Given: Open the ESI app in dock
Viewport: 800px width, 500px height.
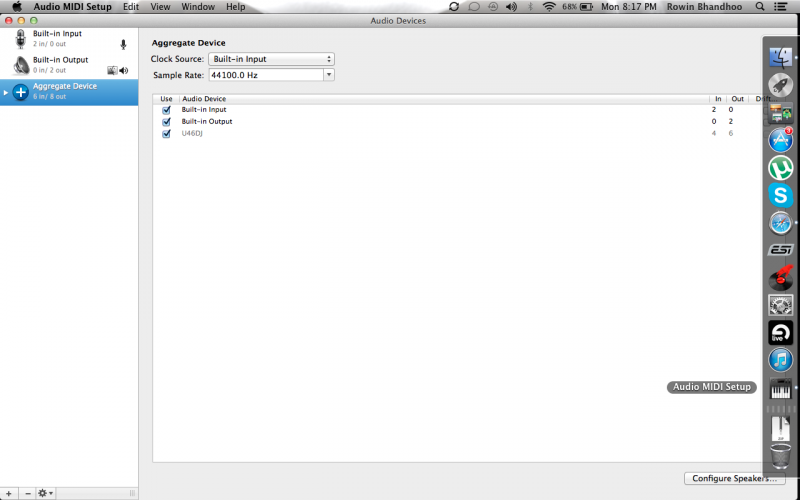Looking at the screenshot, I should 780,250.
